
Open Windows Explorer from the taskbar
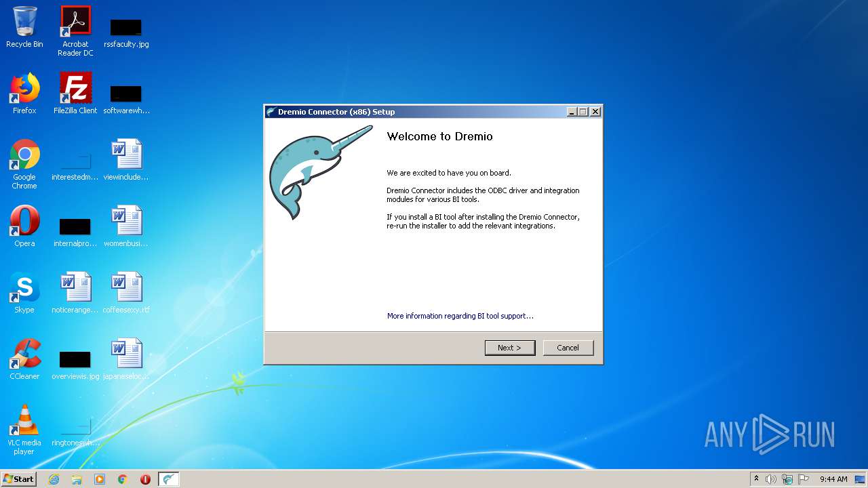click(x=77, y=479)
